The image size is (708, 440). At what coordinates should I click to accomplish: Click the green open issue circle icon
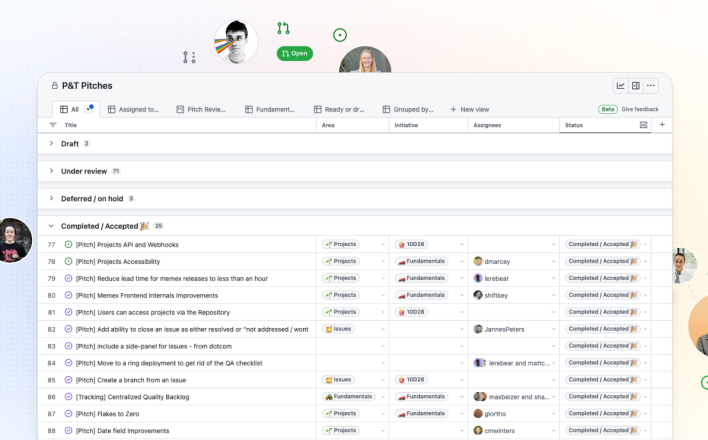pyautogui.click(x=340, y=35)
